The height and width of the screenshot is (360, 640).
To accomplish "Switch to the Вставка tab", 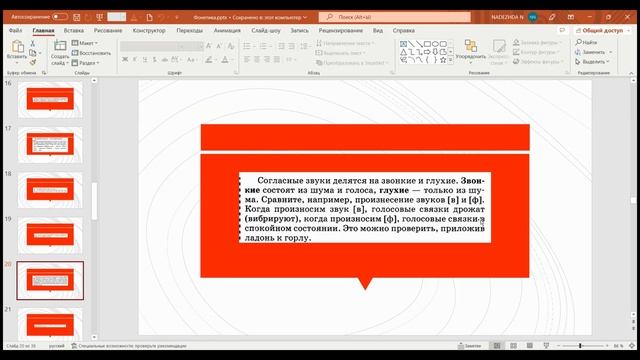I will 73,31.
